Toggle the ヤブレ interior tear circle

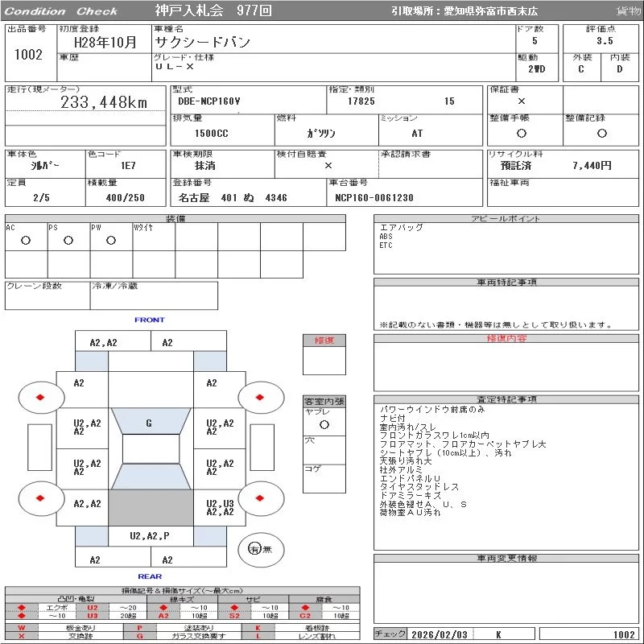(x=324, y=423)
